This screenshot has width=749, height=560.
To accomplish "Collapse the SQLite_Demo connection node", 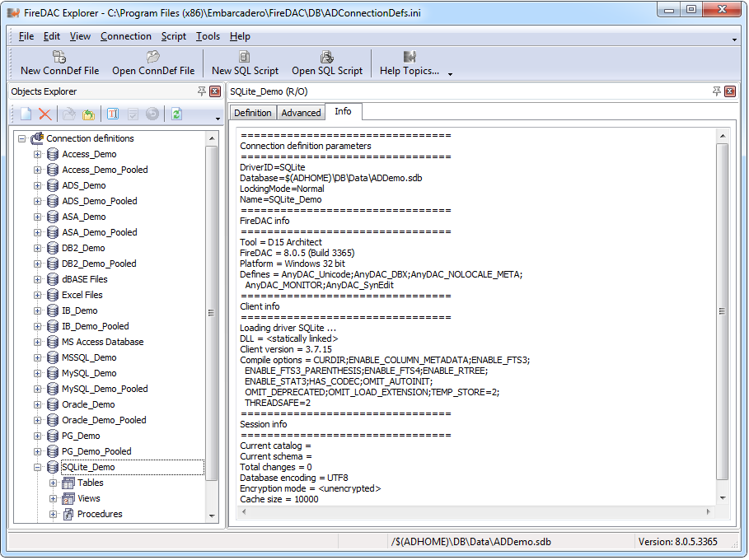I will (x=37, y=468).
